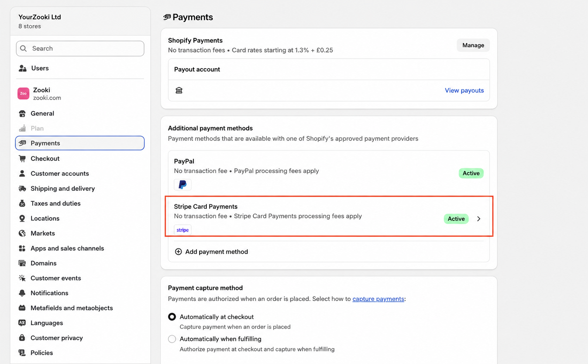Click the Stripe Active status badge

[456, 219]
